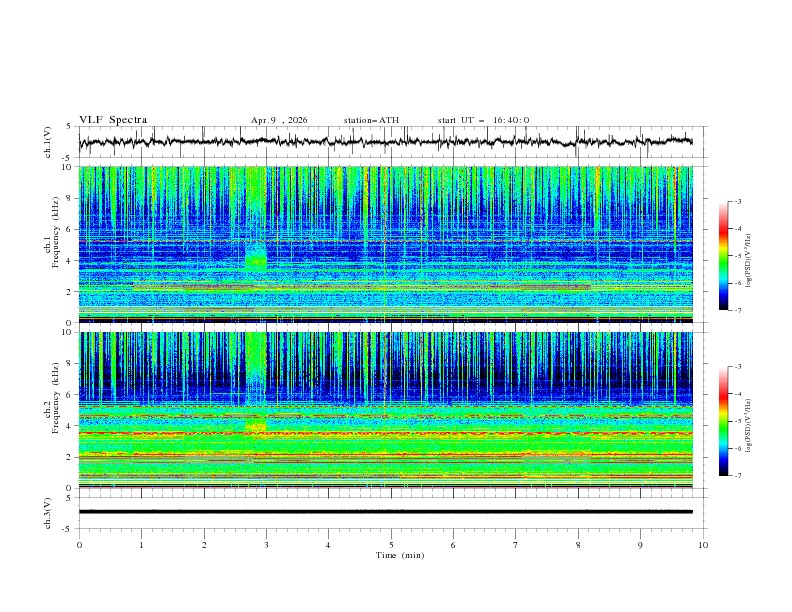Click the ch.3 flat voltage waveform trace
The image size is (792, 612).
(385, 512)
